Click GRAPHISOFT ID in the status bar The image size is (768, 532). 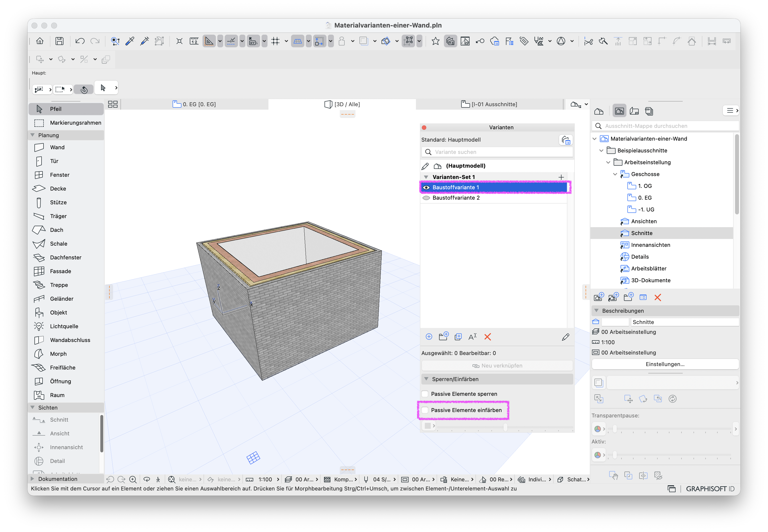click(x=710, y=489)
